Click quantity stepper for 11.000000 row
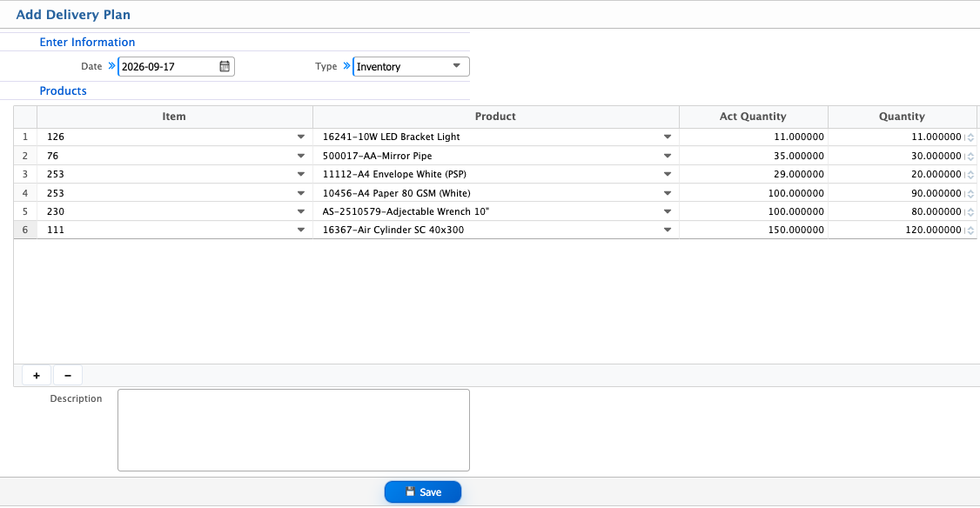This screenshot has height=508, width=980. tap(970, 137)
